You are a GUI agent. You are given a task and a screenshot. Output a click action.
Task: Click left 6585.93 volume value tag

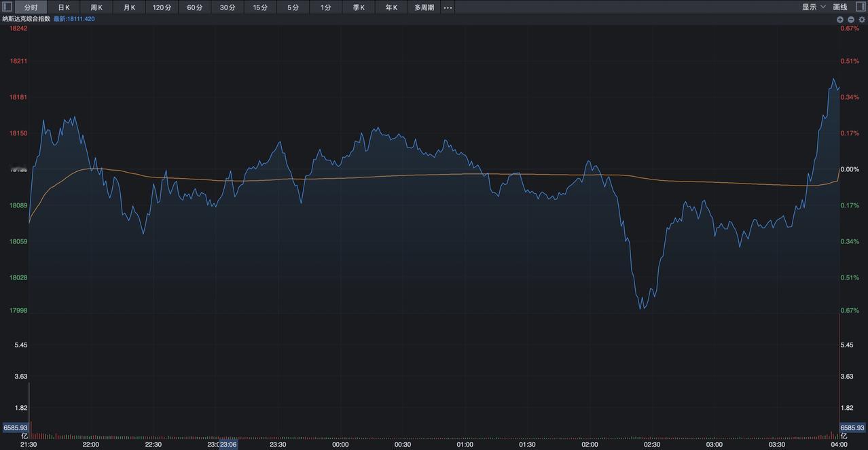[15, 428]
